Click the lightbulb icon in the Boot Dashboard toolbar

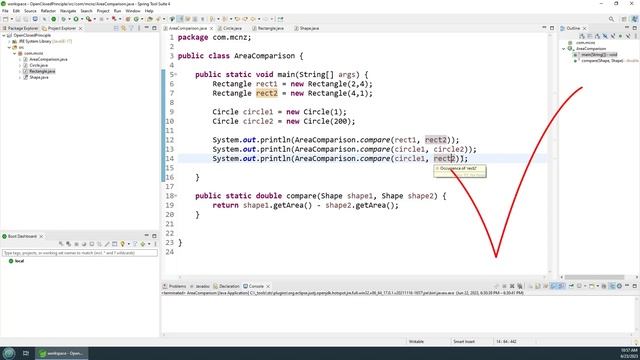tap(122, 244)
